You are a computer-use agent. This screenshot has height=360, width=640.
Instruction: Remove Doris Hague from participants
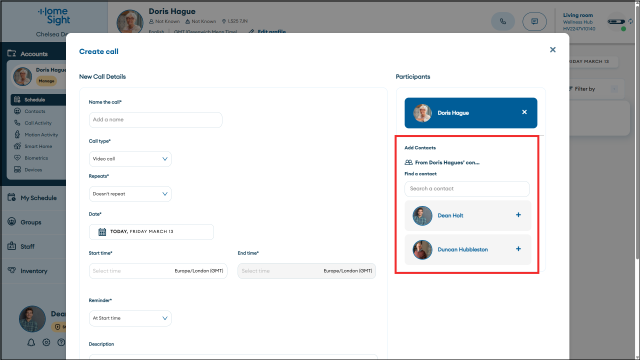(524, 112)
